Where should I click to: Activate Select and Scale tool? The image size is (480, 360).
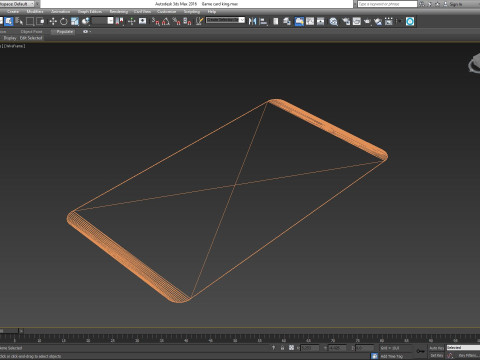coord(74,22)
